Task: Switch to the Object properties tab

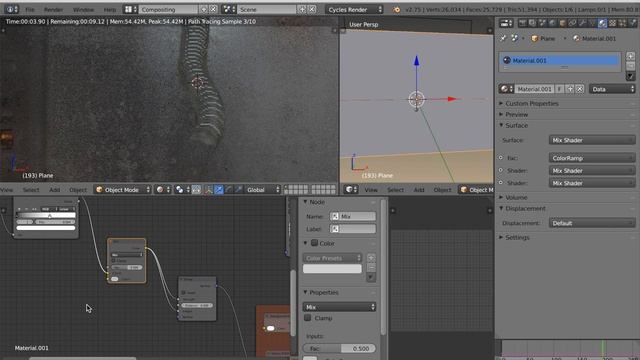Action: pos(562,24)
